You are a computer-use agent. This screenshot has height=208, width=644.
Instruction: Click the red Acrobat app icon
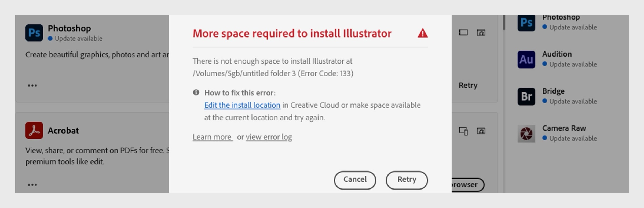[x=34, y=131]
